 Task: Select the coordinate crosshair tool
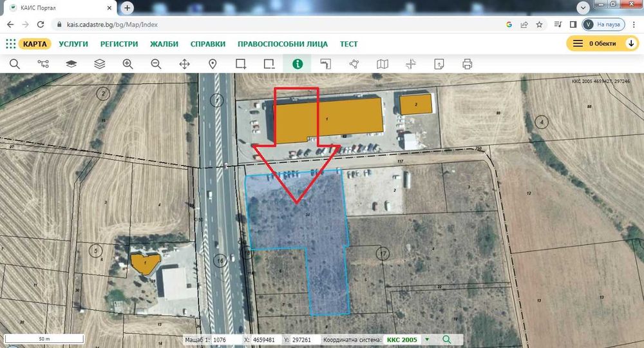click(411, 64)
